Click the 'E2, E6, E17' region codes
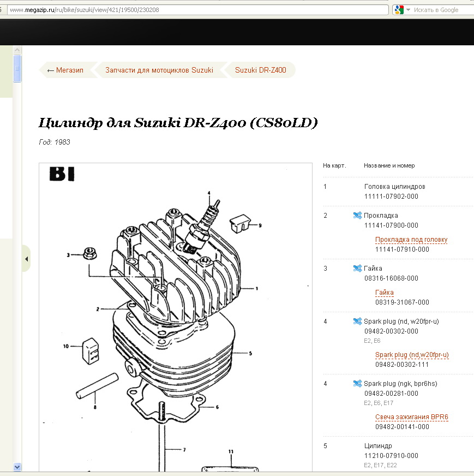 point(379,403)
